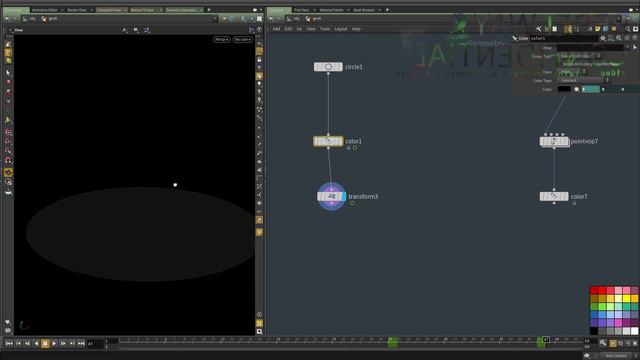Open the No cam dropdown in viewport
640x360 pixels.
pyautogui.click(x=243, y=40)
